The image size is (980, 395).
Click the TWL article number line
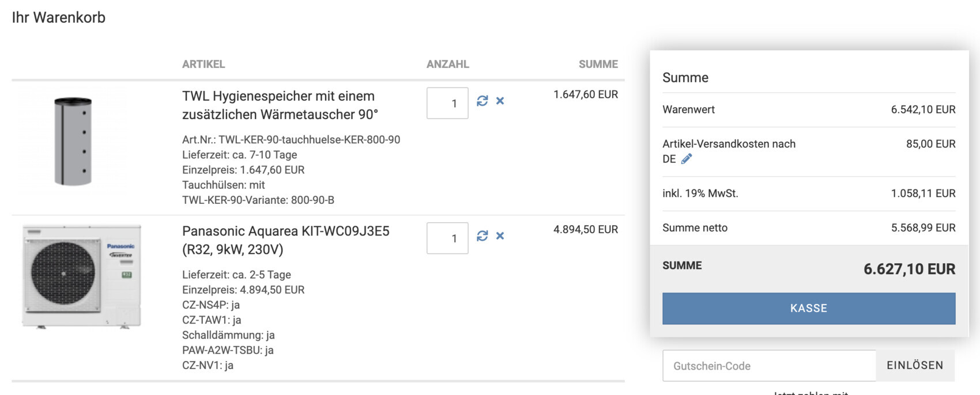tap(291, 140)
